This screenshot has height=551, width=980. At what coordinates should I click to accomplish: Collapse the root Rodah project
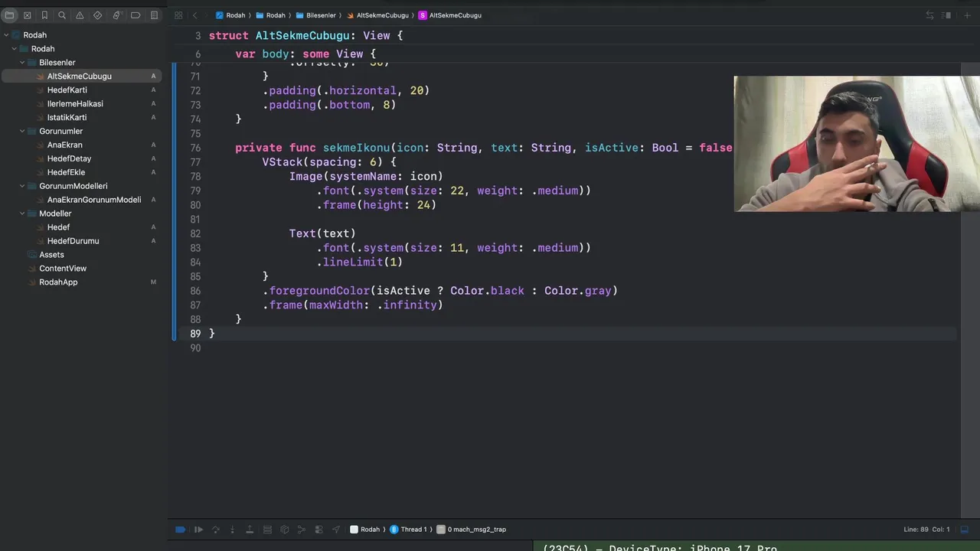[6, 35]
